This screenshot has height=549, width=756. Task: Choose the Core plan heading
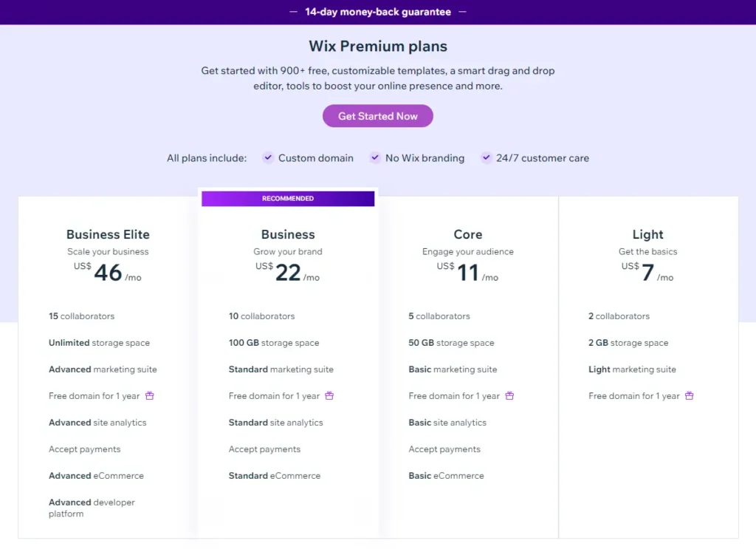click(x=467, y=234)
